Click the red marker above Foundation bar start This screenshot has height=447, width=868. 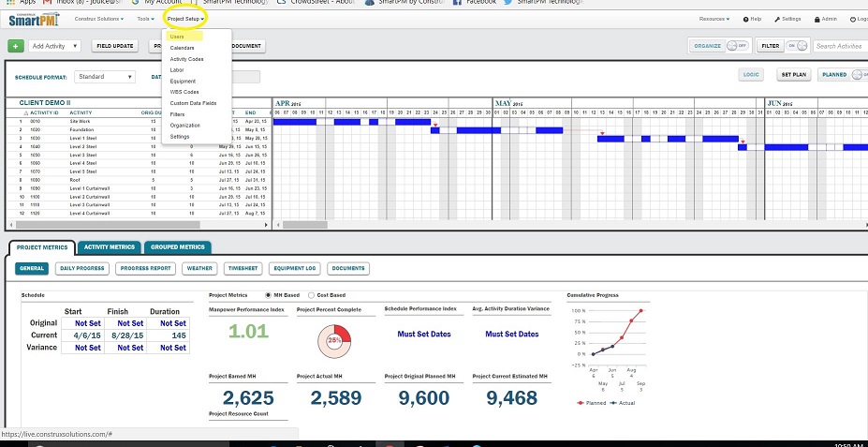click(435, 126)
